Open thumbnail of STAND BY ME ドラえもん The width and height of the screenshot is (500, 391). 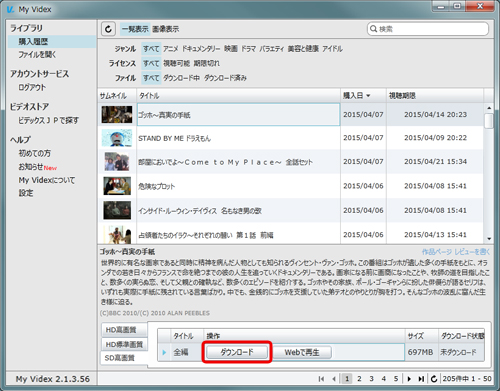coord(117,138)
